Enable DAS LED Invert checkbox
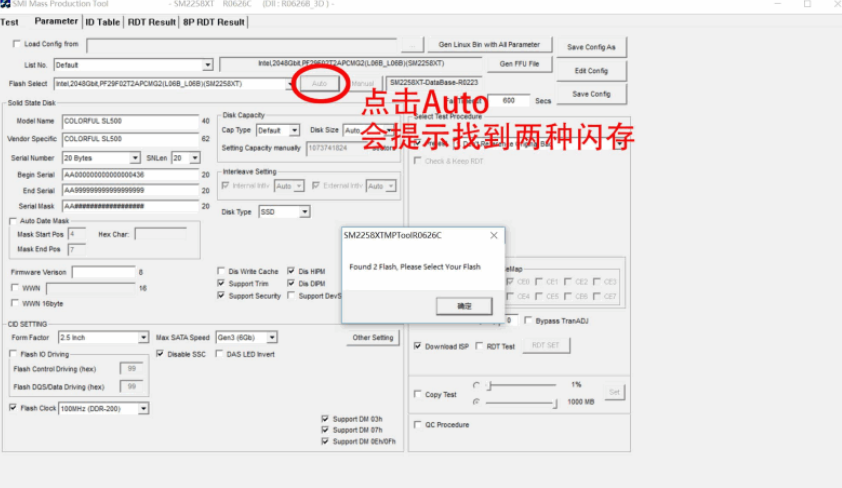This screenshot has width=842, height=488. [x=219, y=354]
